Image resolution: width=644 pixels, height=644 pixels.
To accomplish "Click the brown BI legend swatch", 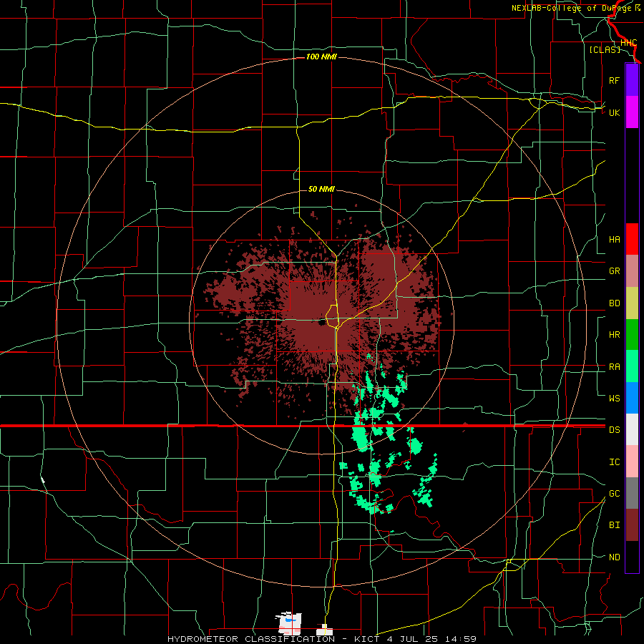I will [x=632, y=525].
